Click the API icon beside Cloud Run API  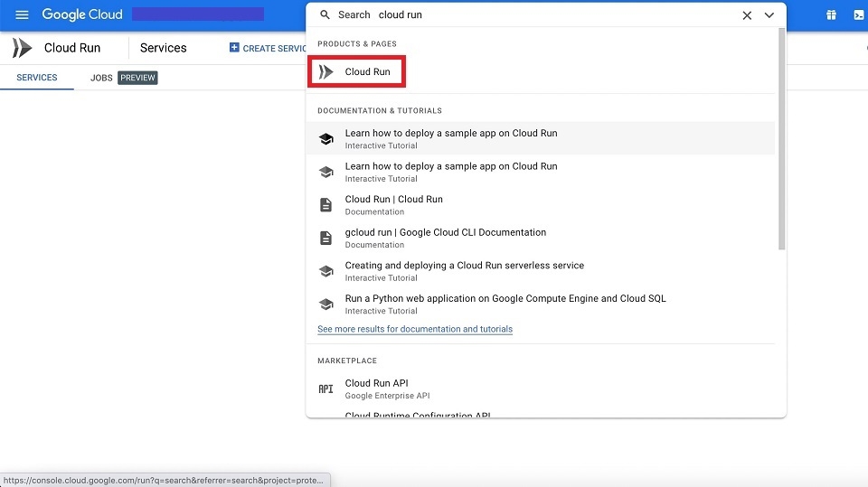click(325, 389)
